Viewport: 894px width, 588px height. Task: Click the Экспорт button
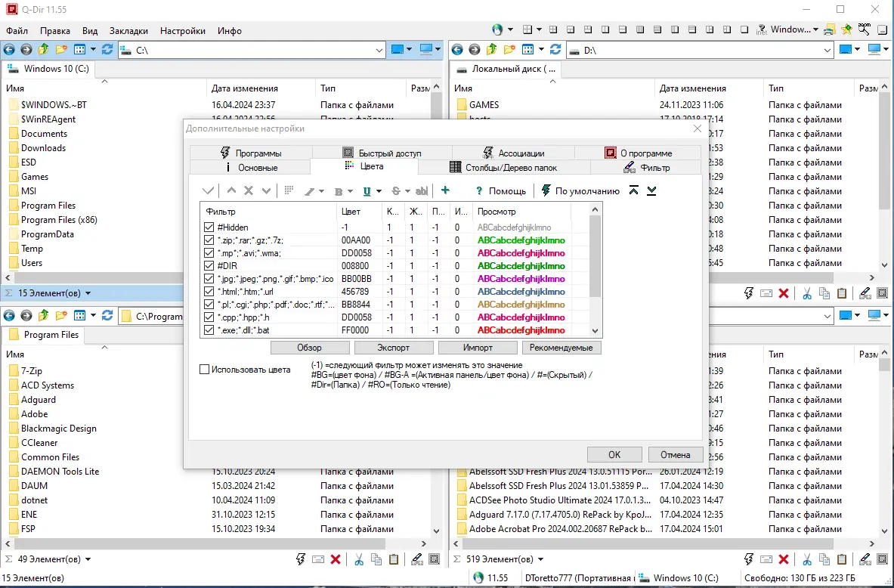click(x=394, y=348)
